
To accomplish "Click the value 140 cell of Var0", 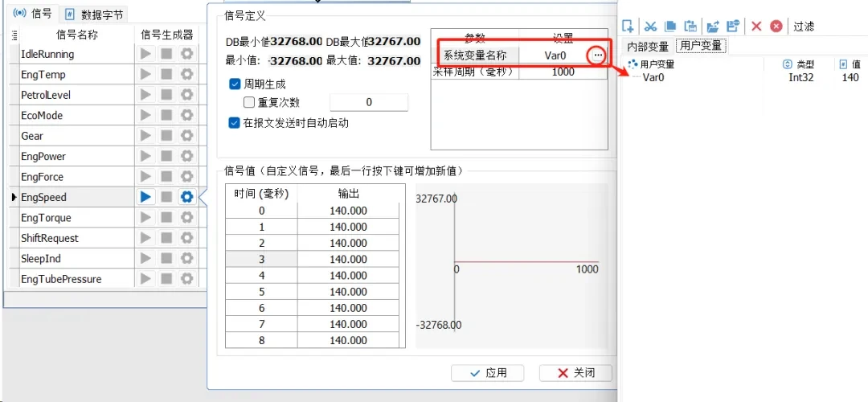I will pyautogui.click(x=850, y=78).
